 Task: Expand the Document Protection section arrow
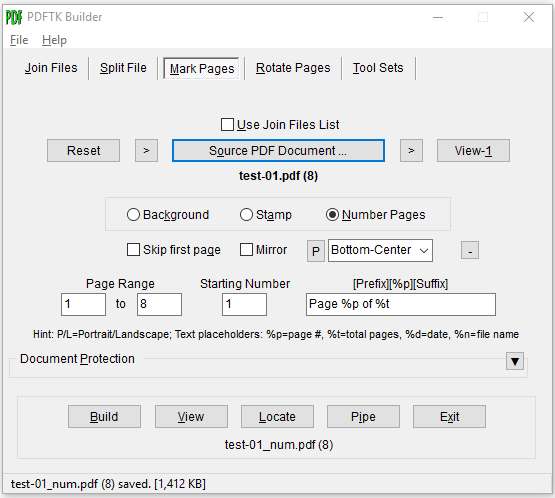point(515,361)
